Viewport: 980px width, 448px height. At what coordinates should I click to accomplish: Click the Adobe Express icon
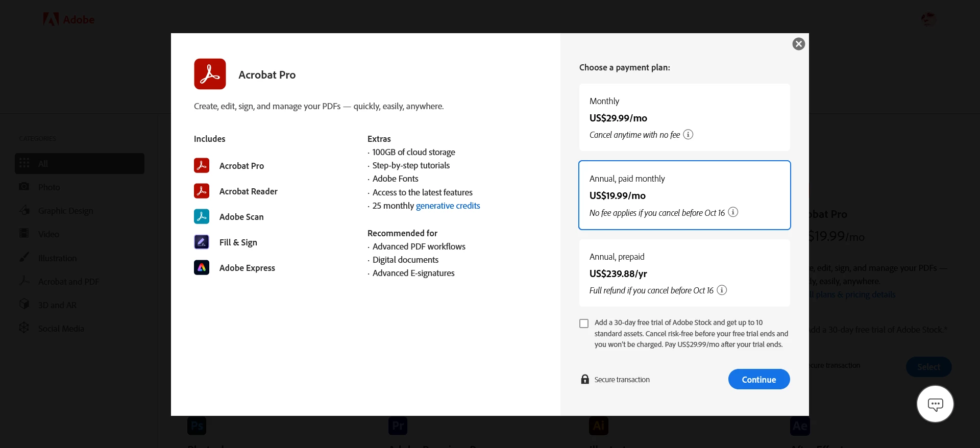[x=202, y=267]
